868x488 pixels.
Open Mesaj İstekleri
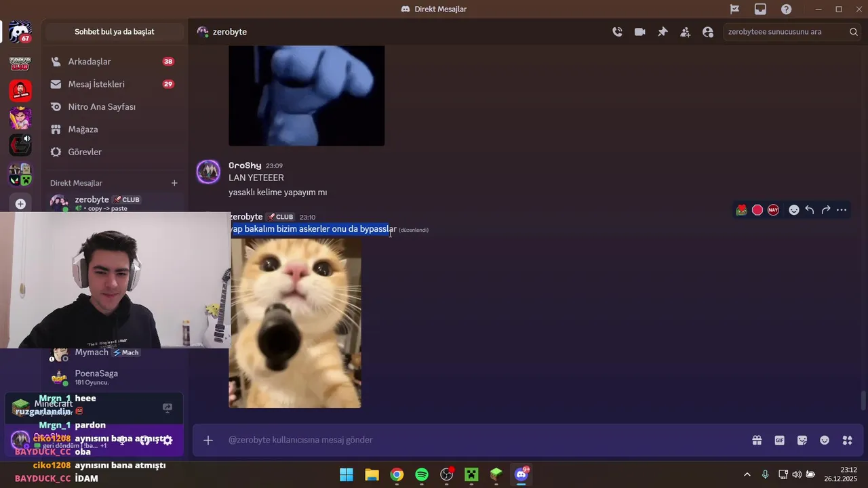(x=114, y=84)
